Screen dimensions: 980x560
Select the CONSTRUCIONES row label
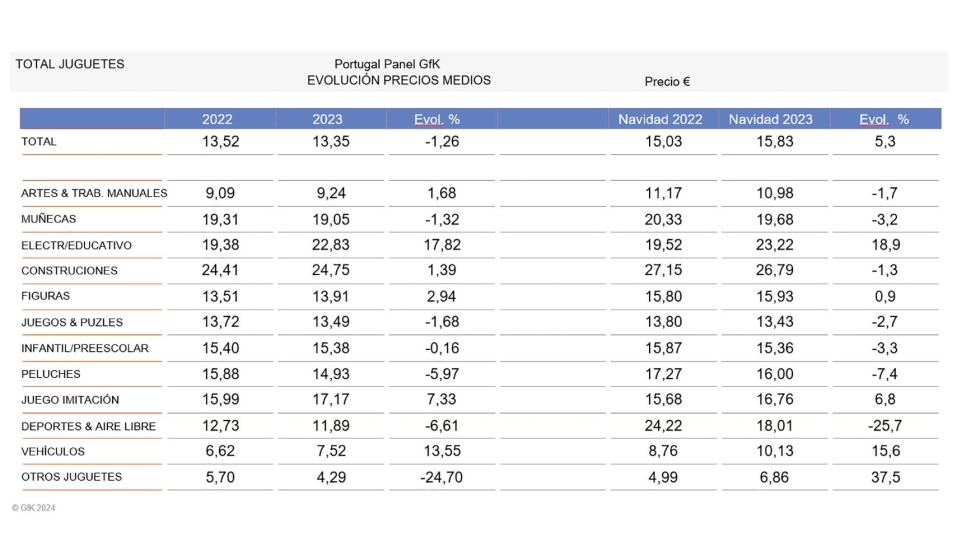69,271
